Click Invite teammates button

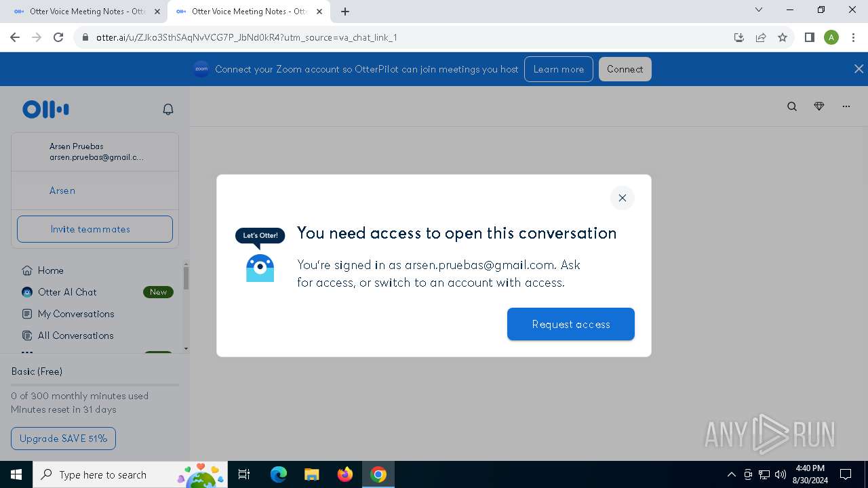95,229
